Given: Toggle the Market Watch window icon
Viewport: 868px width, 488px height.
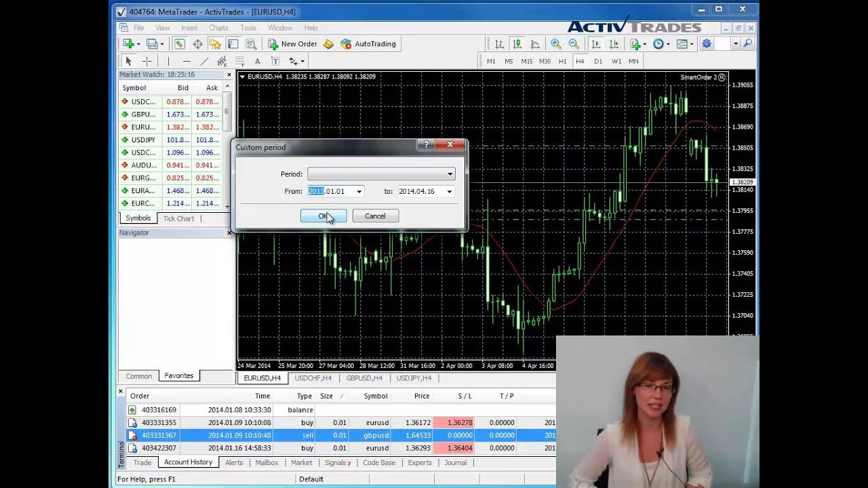Looking at the screenshot, I should point(180,43).
